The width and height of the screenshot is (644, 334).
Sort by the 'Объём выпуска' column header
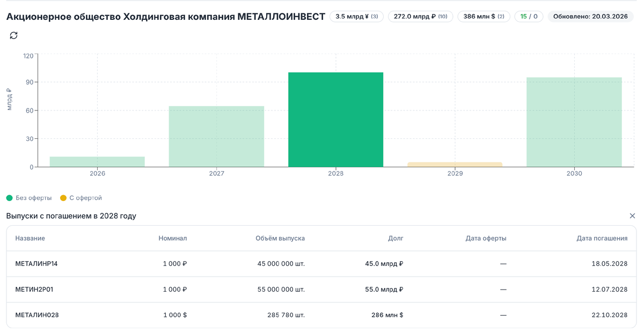point(280,238)
